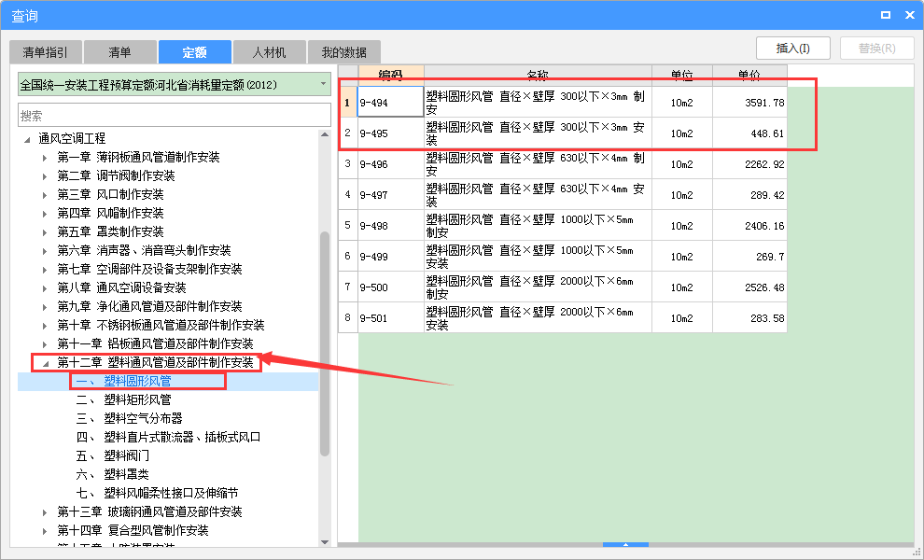Select code cell 9-499
The width and height of the screenshot is (924, 560).
tap(391, 256)
